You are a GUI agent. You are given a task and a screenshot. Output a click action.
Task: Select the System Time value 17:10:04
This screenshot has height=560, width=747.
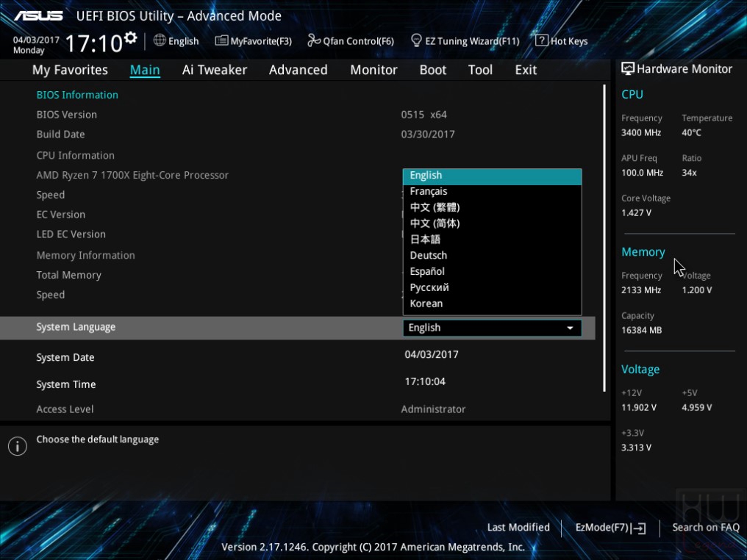425,382
